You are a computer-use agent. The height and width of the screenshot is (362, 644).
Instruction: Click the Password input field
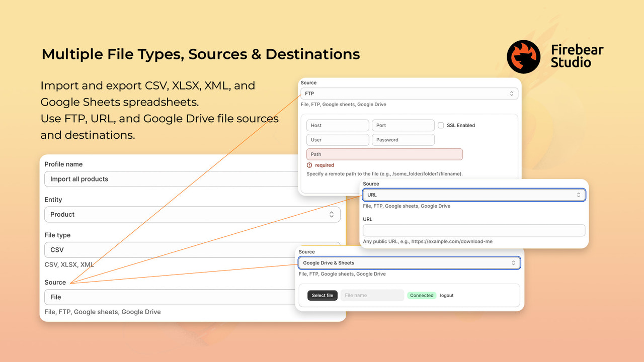pos(403,140)
